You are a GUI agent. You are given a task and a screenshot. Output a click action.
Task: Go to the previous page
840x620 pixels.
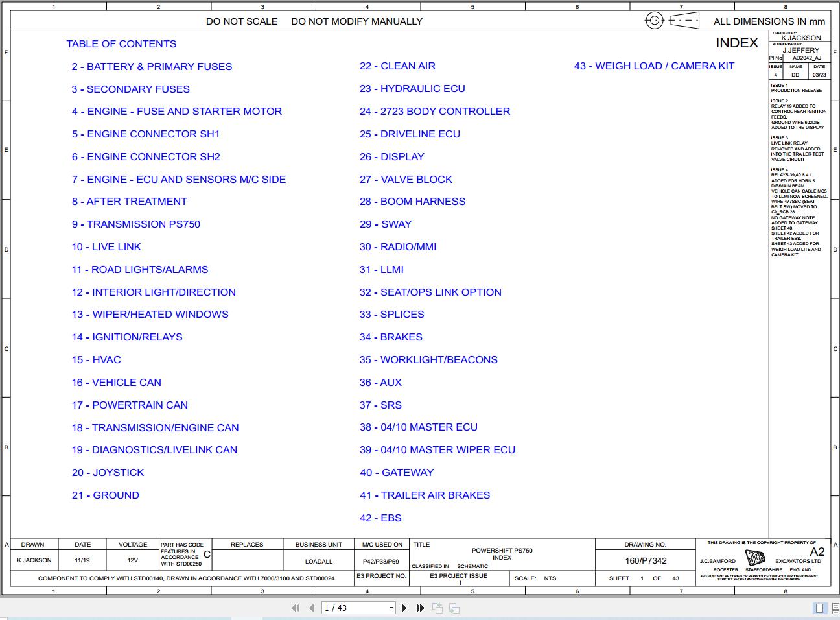pyautogui.click(x=312, y=608)
